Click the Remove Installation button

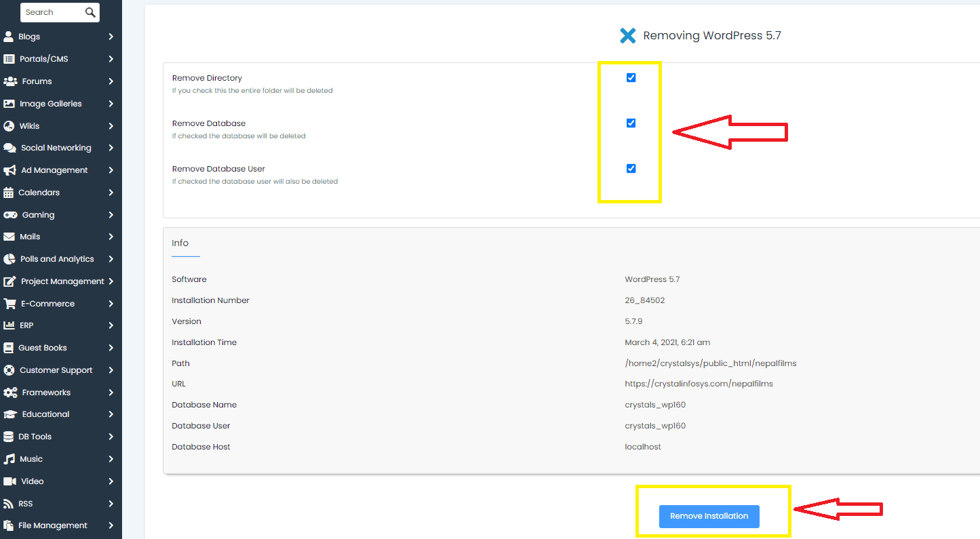click(709, 516)
